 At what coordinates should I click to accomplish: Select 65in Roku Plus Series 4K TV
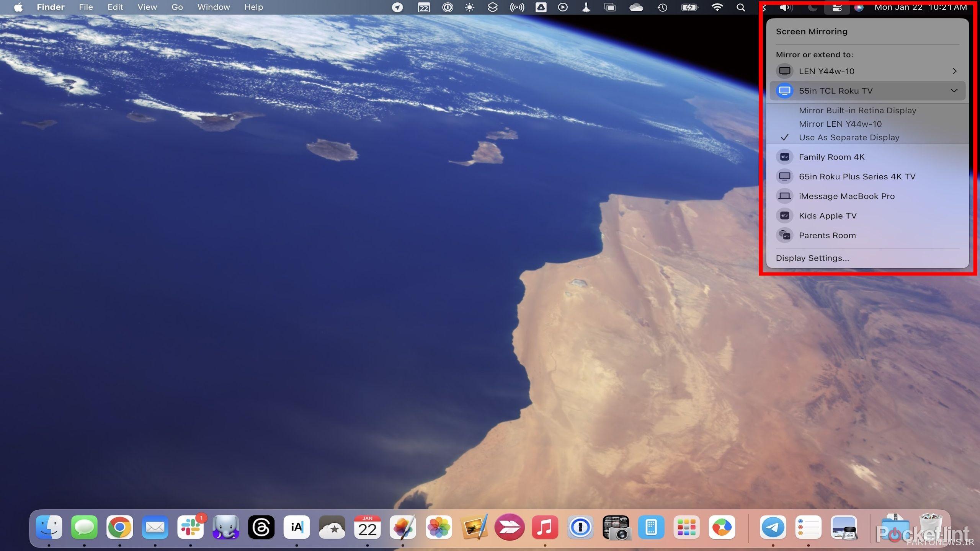[x=857, y=176]
